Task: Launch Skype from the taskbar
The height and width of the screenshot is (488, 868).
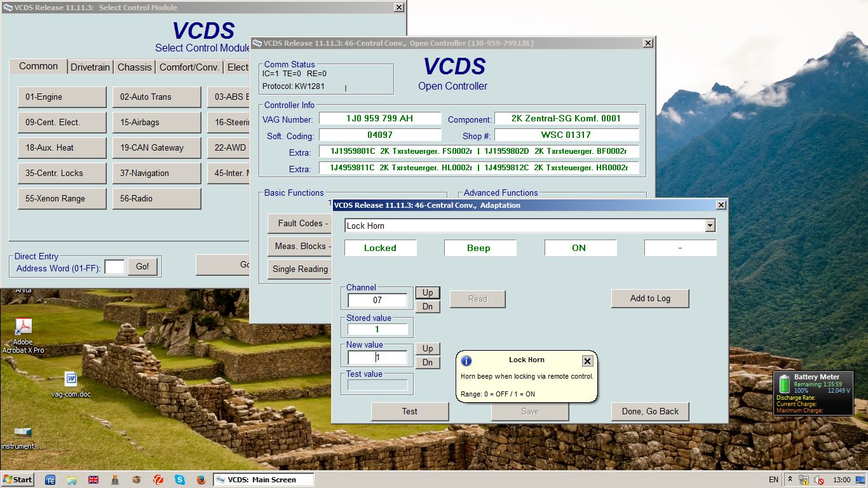Action: [x=180, y=480]
